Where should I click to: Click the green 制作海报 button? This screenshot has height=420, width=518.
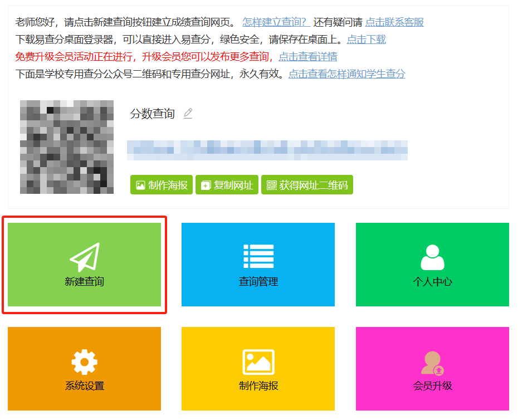point(161,185)
